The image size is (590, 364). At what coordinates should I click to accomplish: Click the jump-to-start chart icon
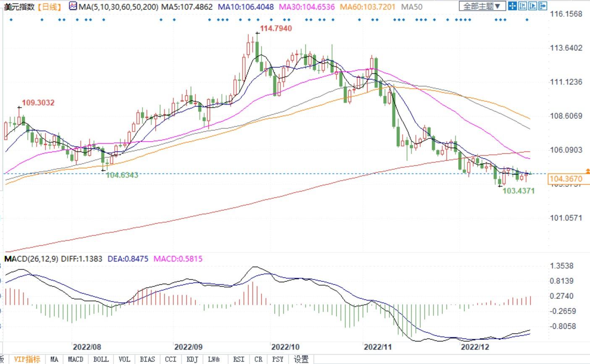(522, 6)
